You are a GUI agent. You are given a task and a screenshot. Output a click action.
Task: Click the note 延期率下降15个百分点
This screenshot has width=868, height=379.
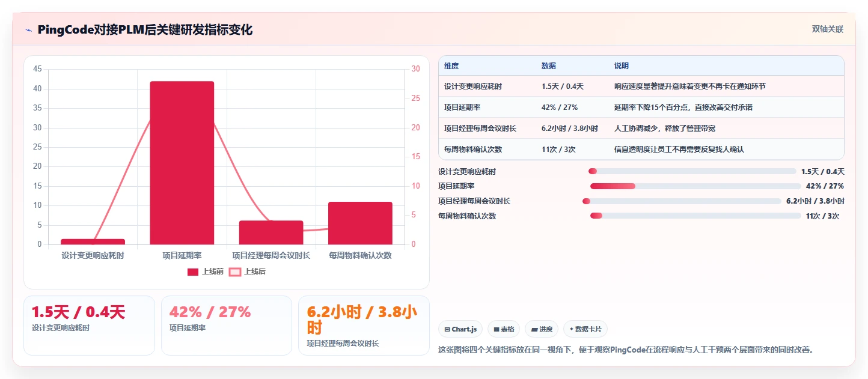[x=683, y=107]
